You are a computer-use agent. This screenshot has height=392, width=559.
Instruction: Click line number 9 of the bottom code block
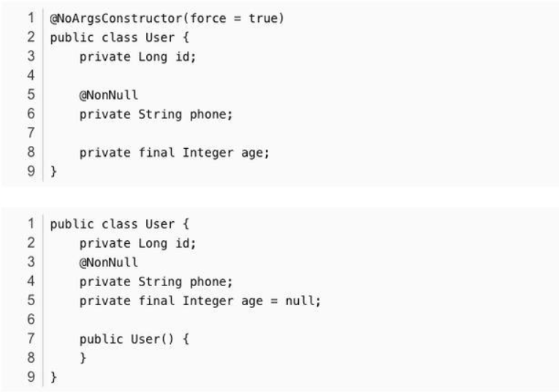coord(33,377)
